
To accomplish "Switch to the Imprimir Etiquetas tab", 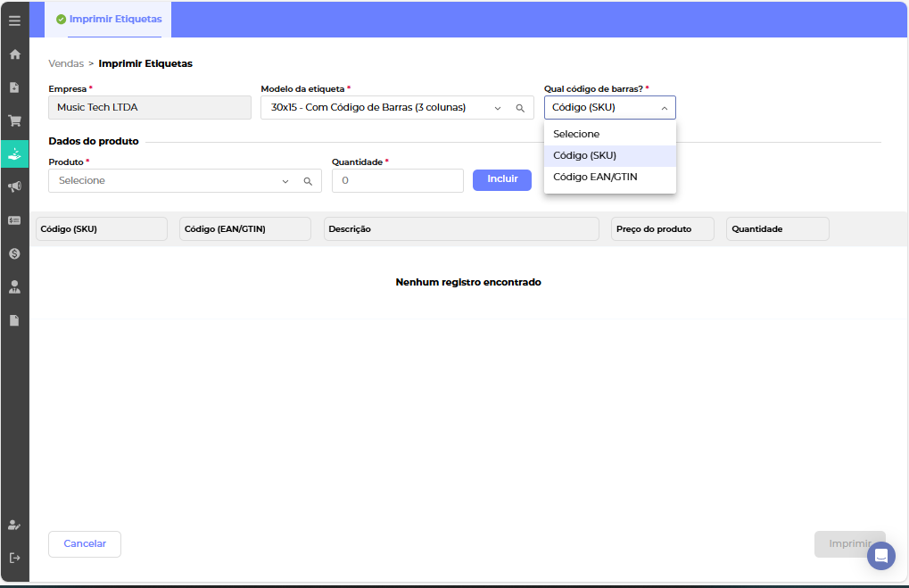I will point(109,19).
